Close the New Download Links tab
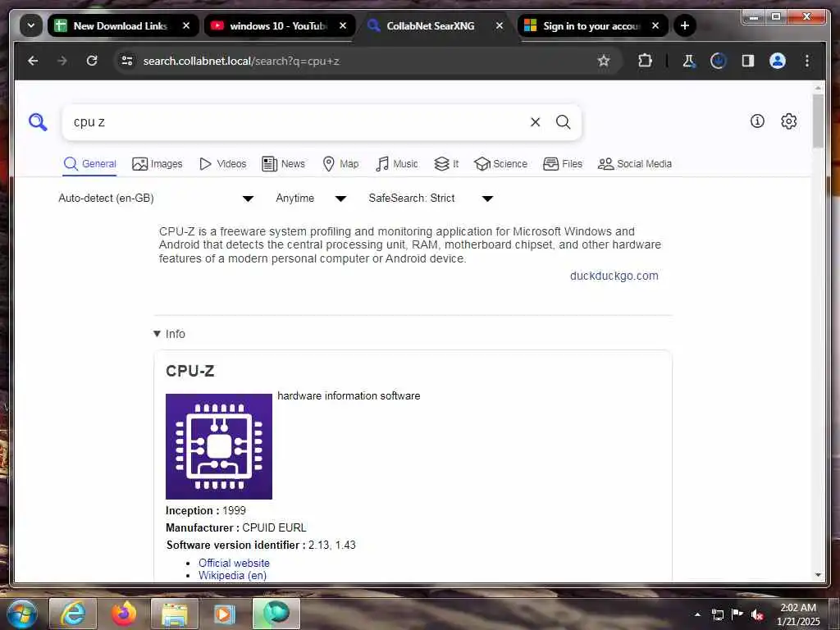Viewport: 840px width, 630px height. point(186,25)
